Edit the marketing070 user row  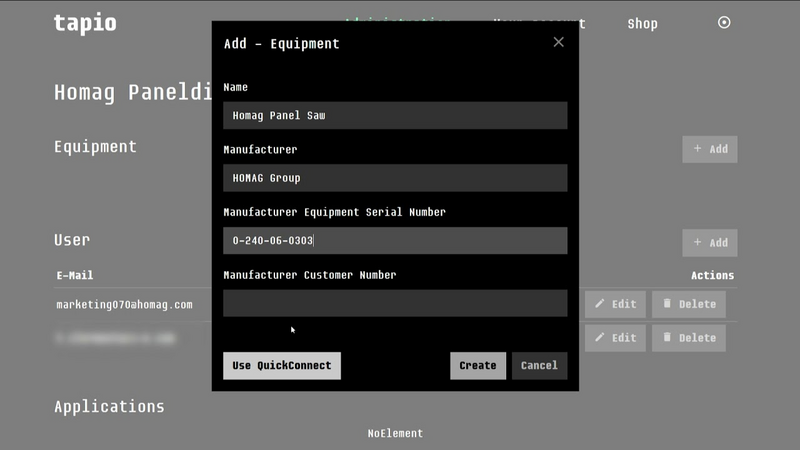(x=615, y=304)
